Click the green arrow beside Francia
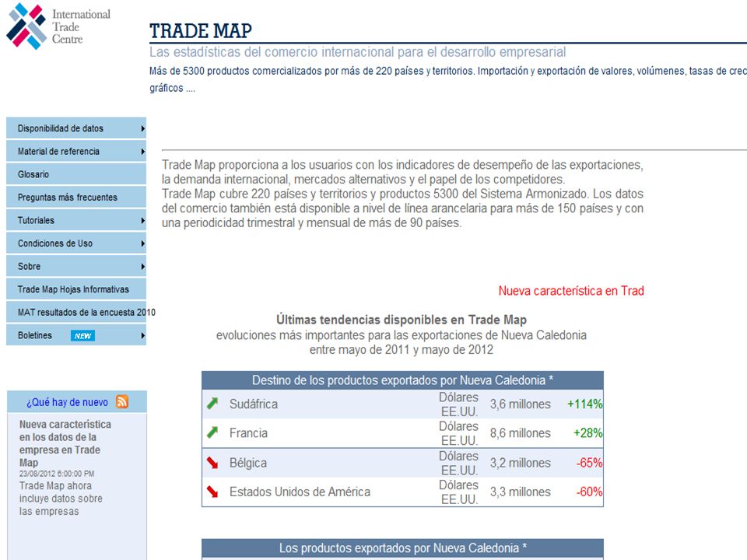The width and height of the screenshot is (747, 560). point(212,433)
